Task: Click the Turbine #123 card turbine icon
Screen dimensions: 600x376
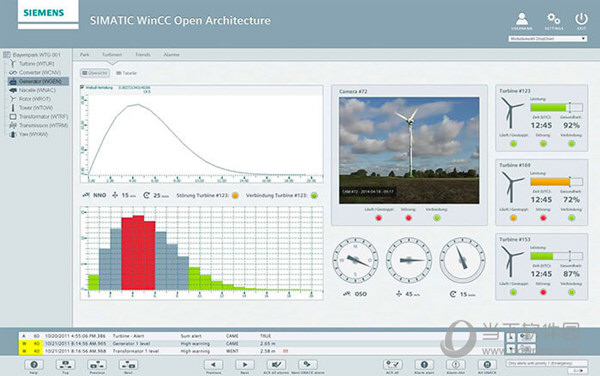Action: point(512,112)
